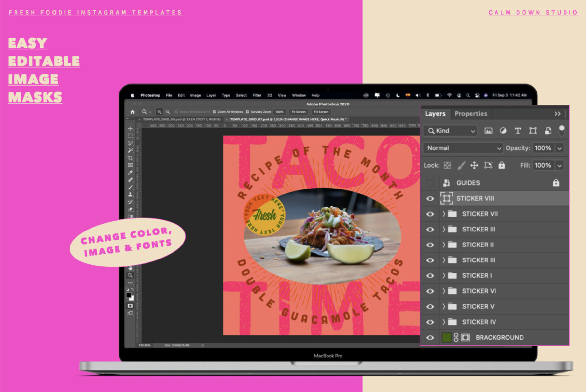Enable the Scrubby Zoom checkbox
The image size is (586, 392).
(247, 112)
